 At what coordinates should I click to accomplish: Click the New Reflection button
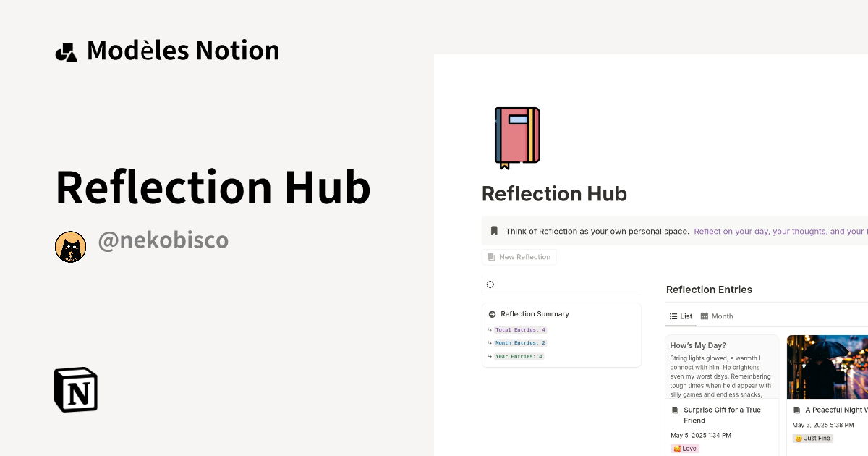pos(519,256)
